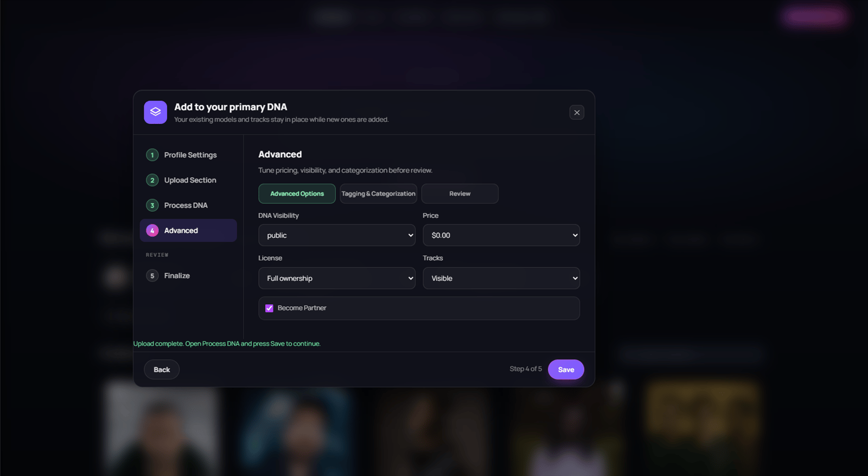
Task: Click the 'existing models and tracks' subtitle
Action: [x=282, y=119]
